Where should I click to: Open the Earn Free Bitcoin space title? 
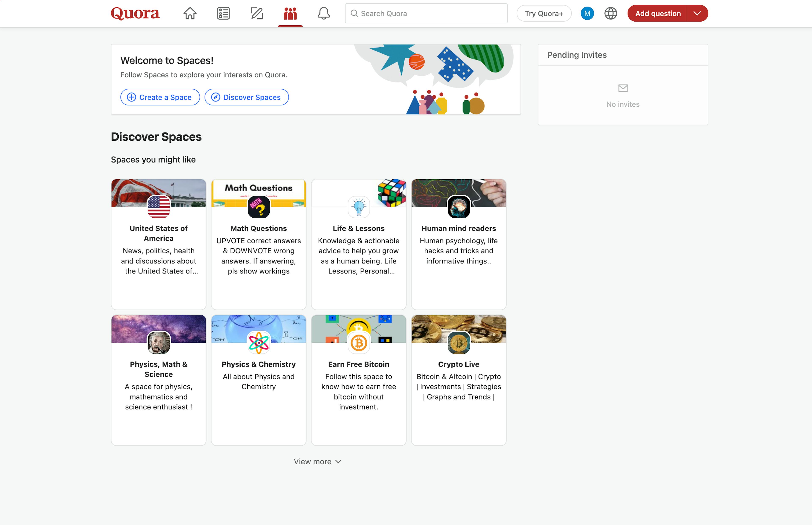click(359, 364)
